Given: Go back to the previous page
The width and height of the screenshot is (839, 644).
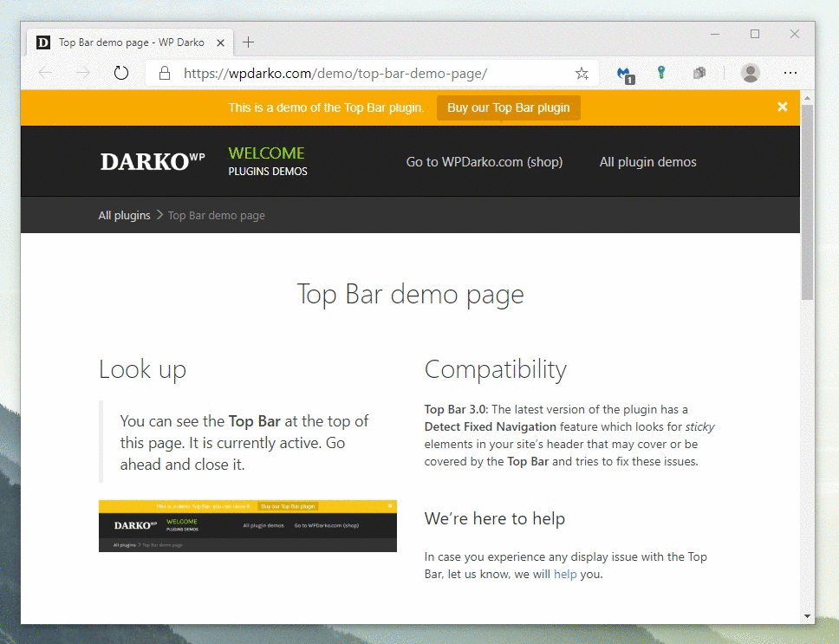Looking at the screenshot, I should (45, 73).
